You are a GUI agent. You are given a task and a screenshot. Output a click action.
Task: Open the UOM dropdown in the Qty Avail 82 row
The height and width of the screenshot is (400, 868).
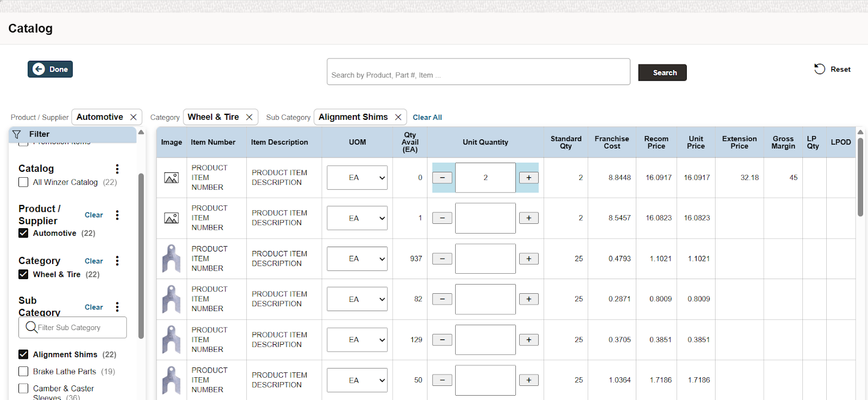pyautogui.click(x=357, y=299)
